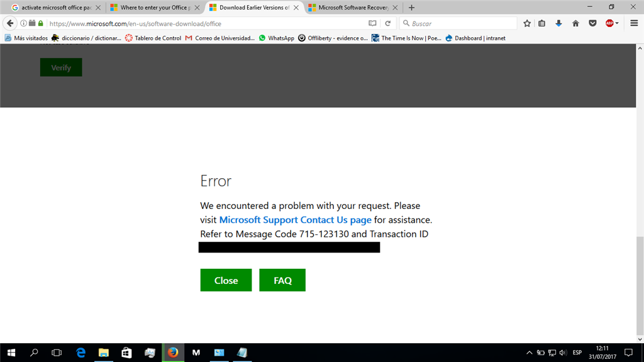Go back with the browser back arrow

10,23
